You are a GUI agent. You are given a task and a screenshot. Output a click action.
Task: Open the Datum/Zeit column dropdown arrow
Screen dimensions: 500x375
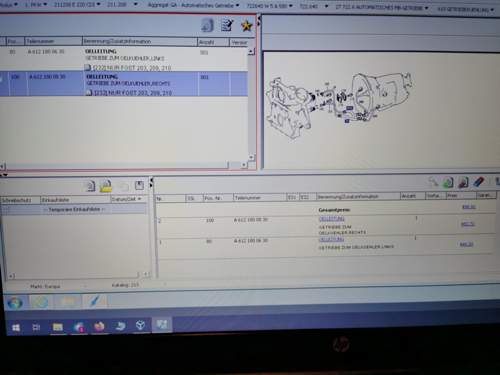[140, 199]
